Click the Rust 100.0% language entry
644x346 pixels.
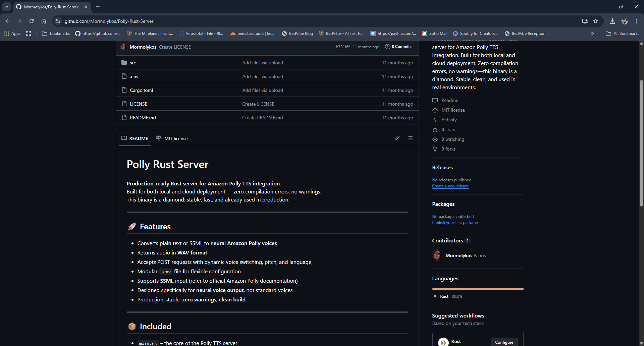pos(448,296)
